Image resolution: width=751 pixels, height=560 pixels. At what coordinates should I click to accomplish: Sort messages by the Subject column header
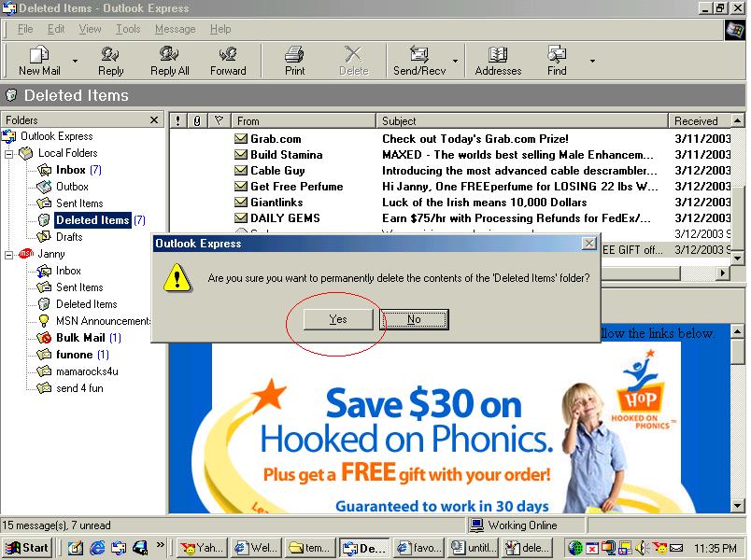click(521, 120)
